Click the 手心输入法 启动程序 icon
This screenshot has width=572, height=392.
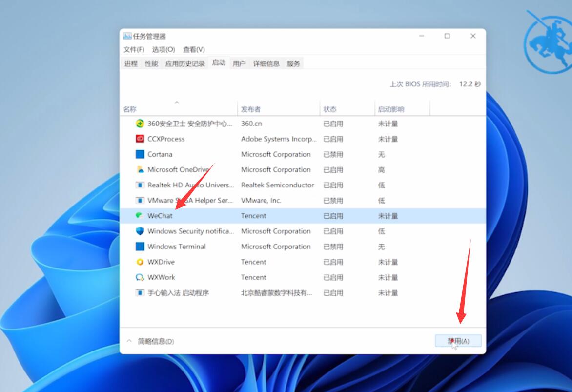tap(140, 292)
